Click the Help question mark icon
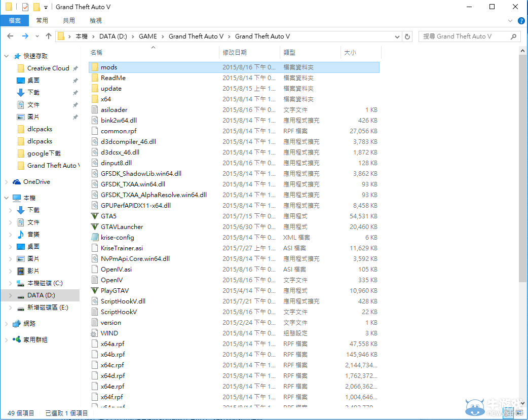Image resolution: width=528 pixels, height=420 pixels. 521,21
